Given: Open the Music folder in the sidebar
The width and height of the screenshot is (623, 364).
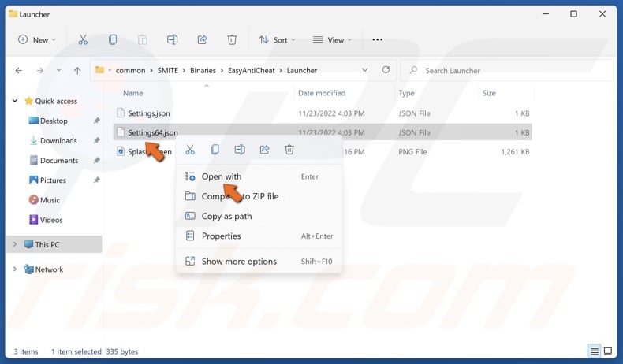Looking at the screenshot, I should [x=50, y=200].
